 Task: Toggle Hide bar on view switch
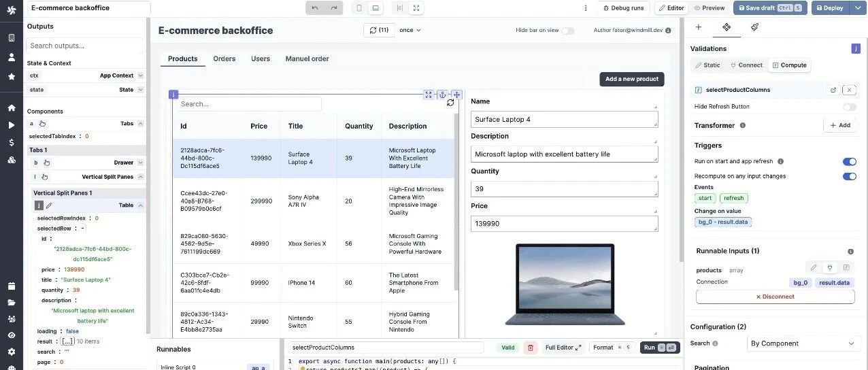[x=567, y=31]
